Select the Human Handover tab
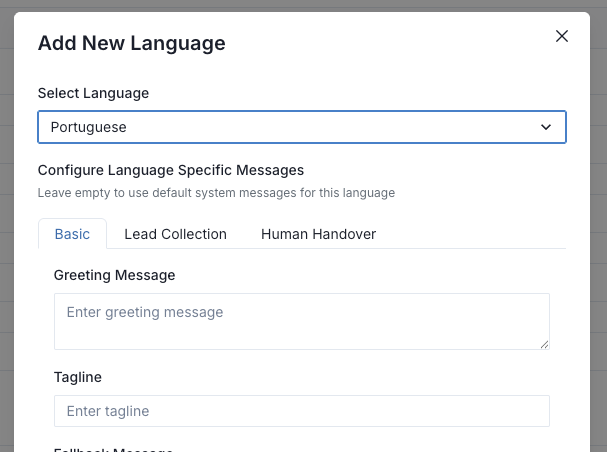The width and height of the screenshot is (607, 452). click(318, 234)
